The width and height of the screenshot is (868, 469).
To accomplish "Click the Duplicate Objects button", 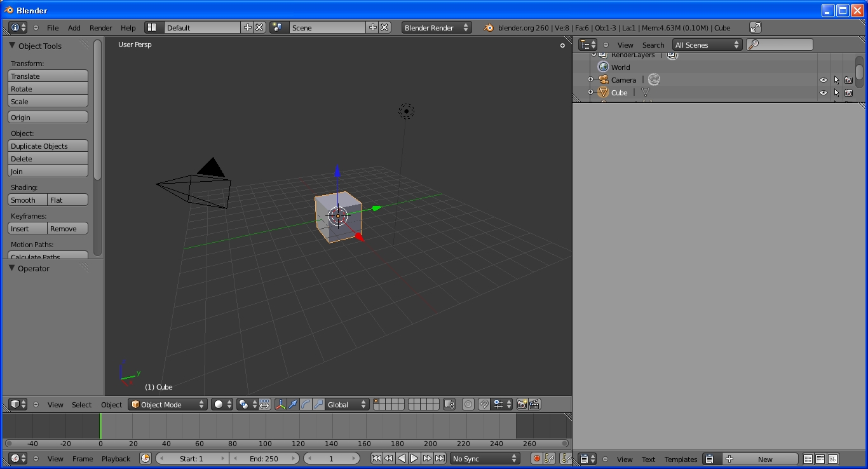I will (48, 146).
